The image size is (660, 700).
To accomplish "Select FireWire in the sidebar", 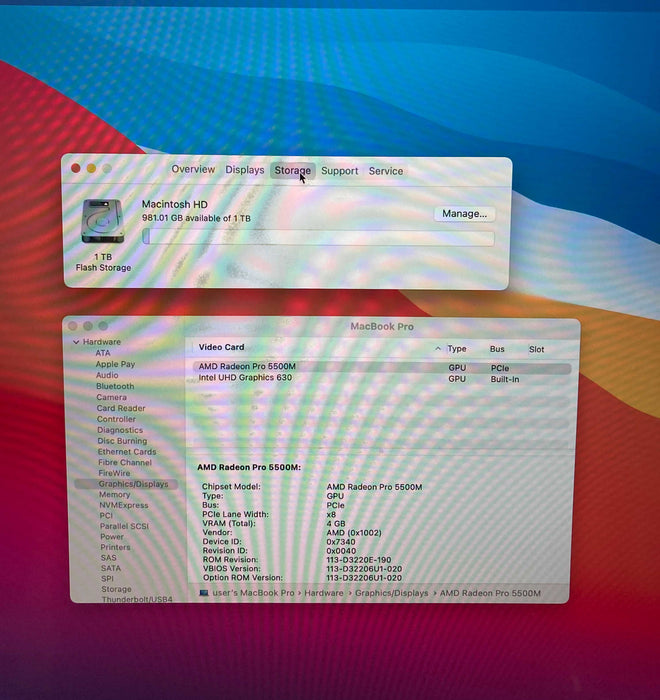I will point(114,473).
